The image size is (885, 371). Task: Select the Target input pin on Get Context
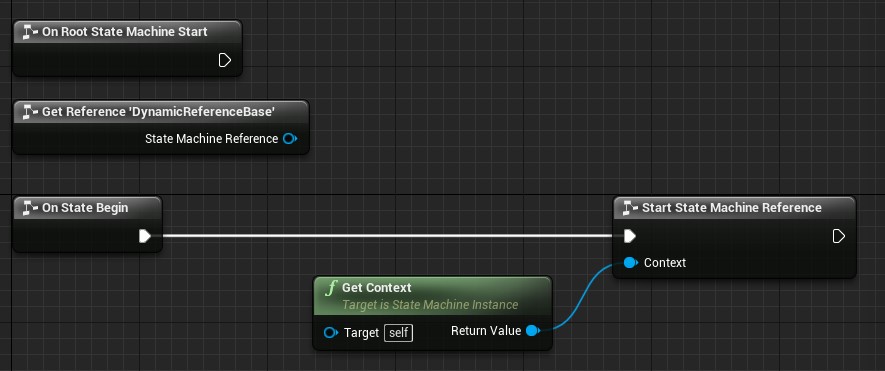[x=331, y=333]
